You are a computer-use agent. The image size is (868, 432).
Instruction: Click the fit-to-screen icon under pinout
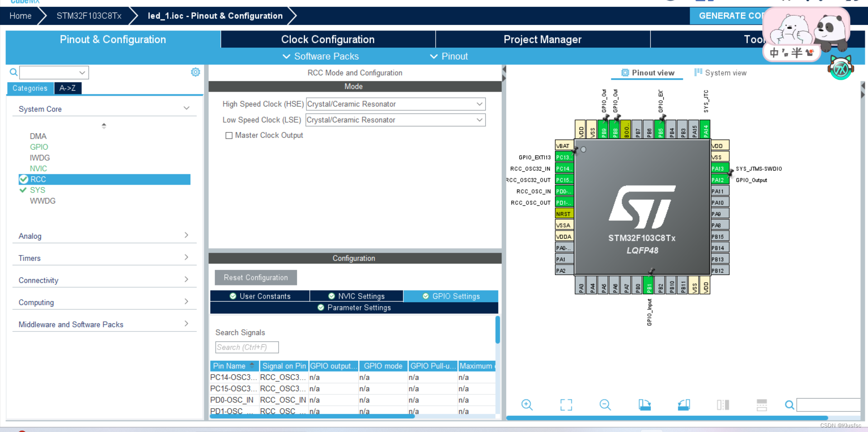[566, 405]
